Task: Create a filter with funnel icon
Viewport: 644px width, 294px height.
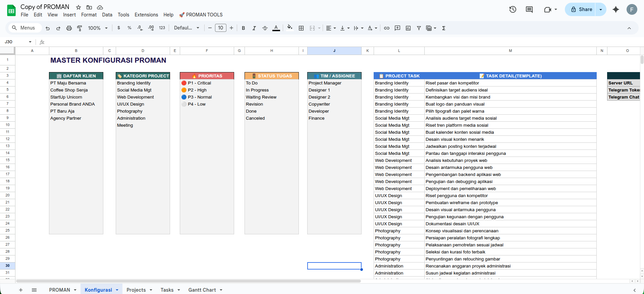Action: [x=419, y=28]
